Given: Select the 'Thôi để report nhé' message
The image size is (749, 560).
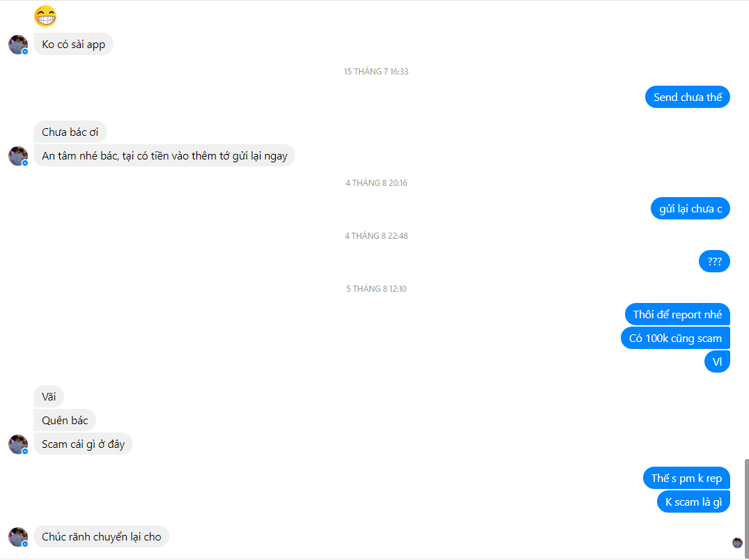Looking at the screenshot, I should [677, 315].
